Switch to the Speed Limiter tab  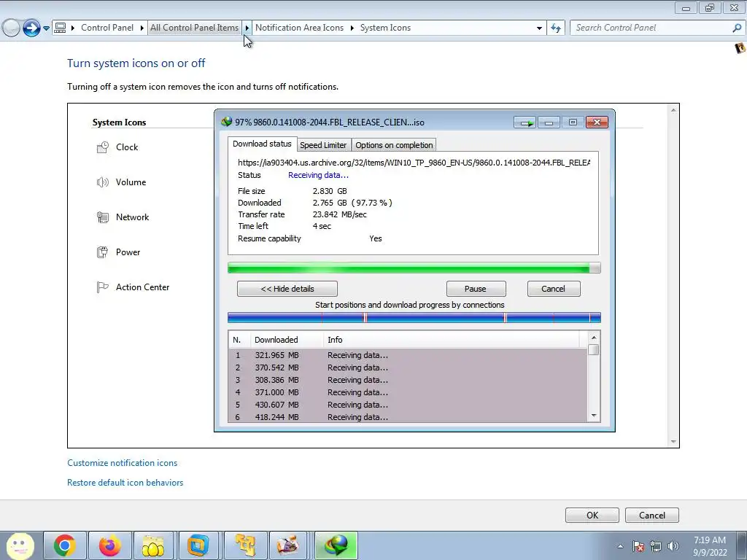click(x=323, y=145)
